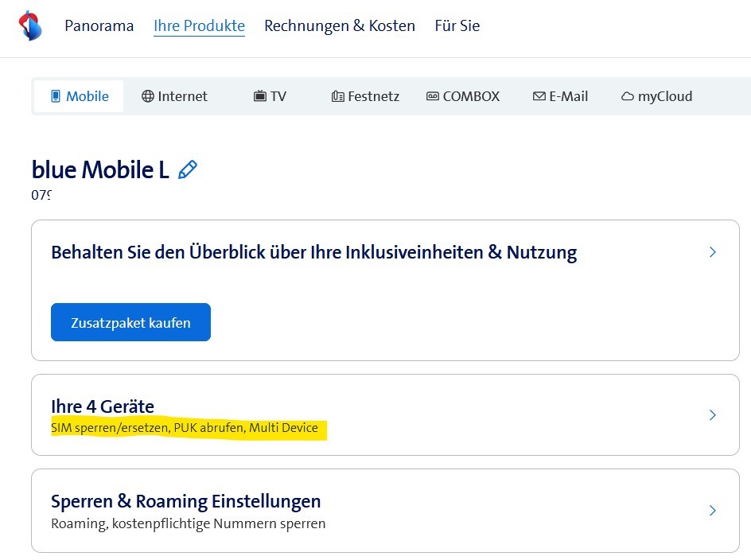Click the globe icon for Internet
751x560 pixels.
148,96
